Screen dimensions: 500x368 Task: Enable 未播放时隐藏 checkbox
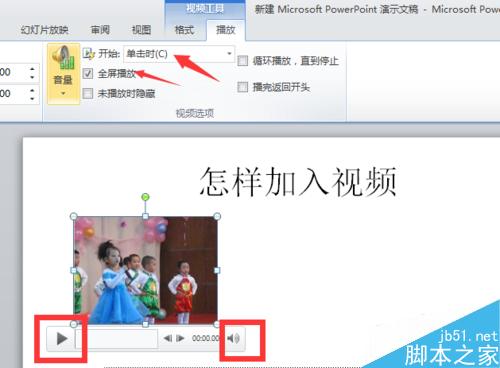[88, 93]
